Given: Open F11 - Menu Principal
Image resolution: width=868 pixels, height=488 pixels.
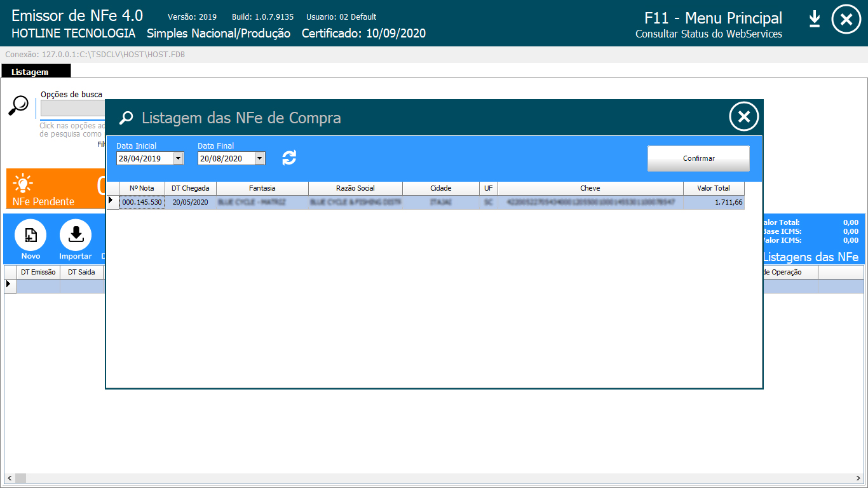Looking at the screenshot, I should point(713,18).
